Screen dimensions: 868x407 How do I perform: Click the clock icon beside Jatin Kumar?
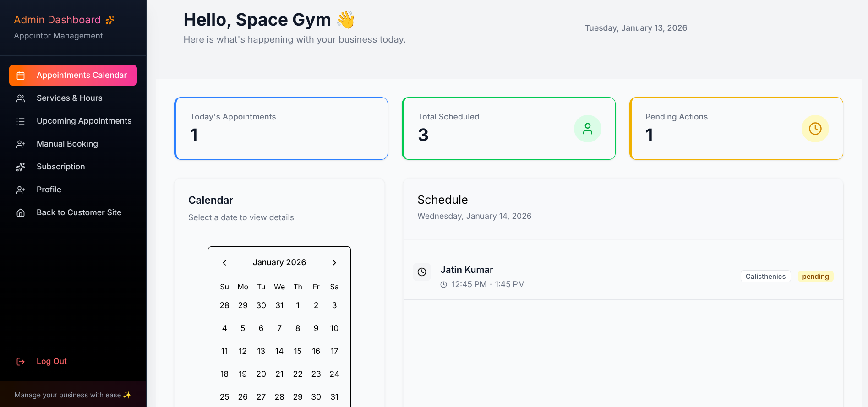click(422, 272)
